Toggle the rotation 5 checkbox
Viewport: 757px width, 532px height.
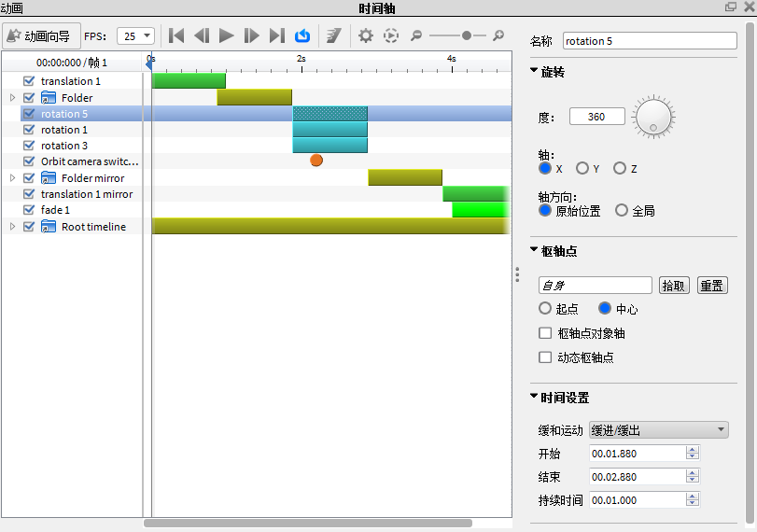[x=29, y=114]
